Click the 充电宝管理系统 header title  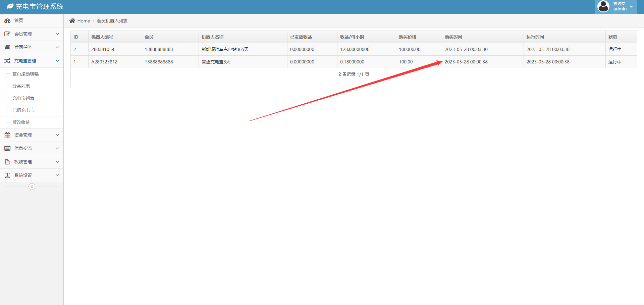(x=40, y=6)
